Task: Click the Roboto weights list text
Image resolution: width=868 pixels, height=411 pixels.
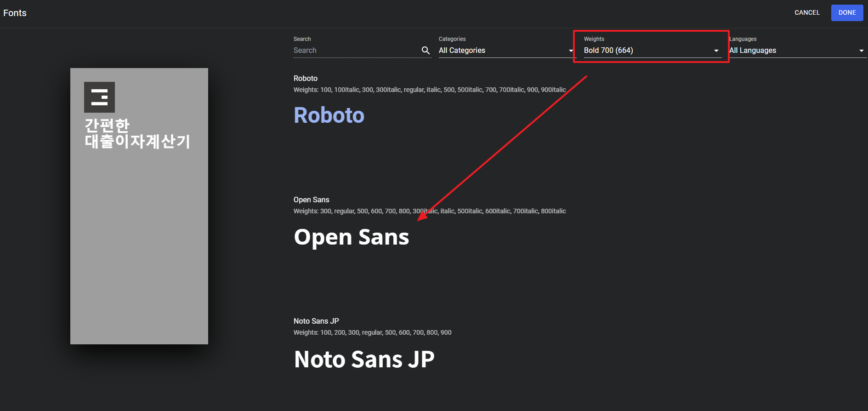Action: pos(430,90)
